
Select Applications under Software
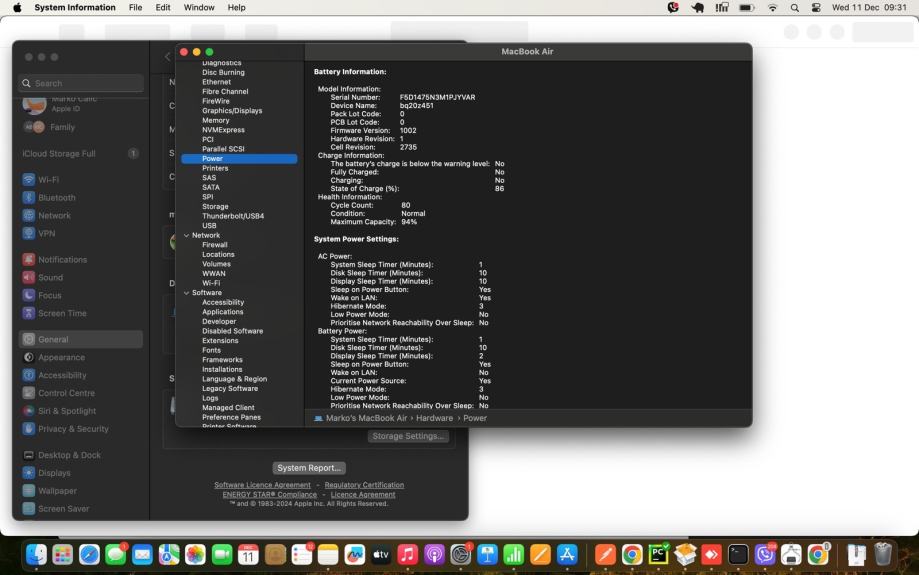click(223, 312)
